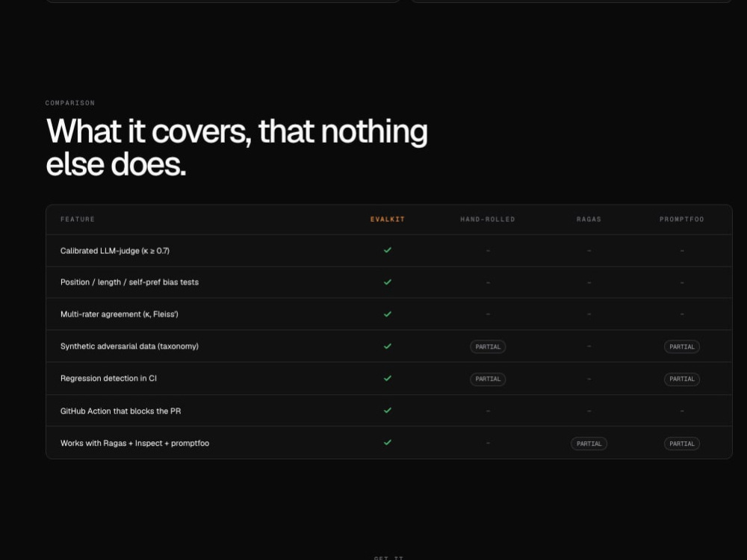Click 'GitHub Action that blocks the PR' text
The width and height of the screenshot is (747, 560).
pyautogui.click(x=120, y=411)
